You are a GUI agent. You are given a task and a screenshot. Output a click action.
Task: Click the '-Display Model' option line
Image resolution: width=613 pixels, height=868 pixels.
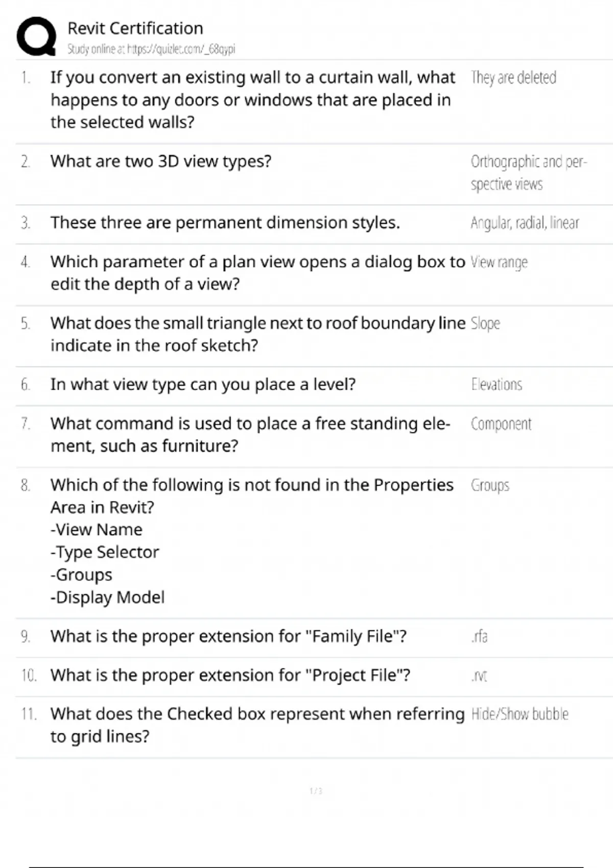click(x=107, y=597)
